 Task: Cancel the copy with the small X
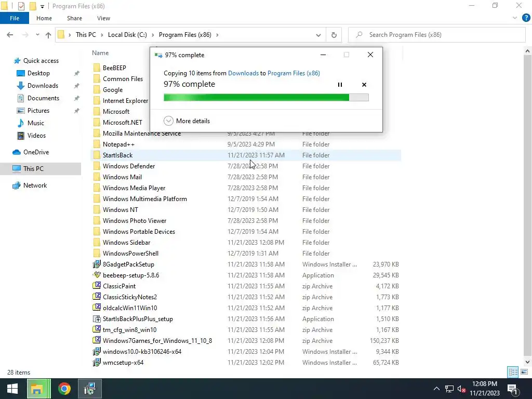point(364,85)
